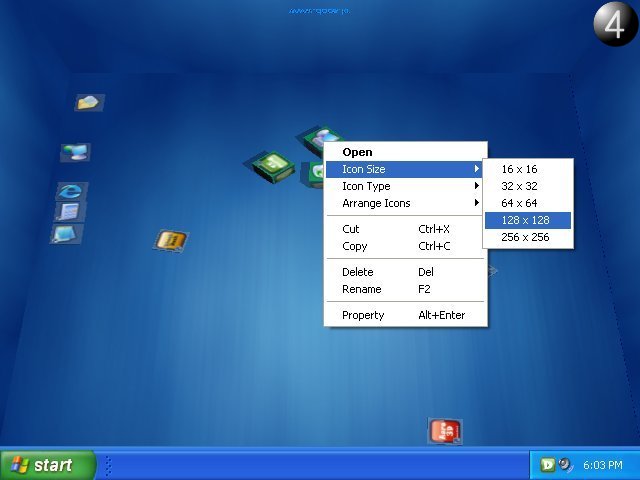
Task: Click the yellow book icon on the floor
Action: [171, 240]
